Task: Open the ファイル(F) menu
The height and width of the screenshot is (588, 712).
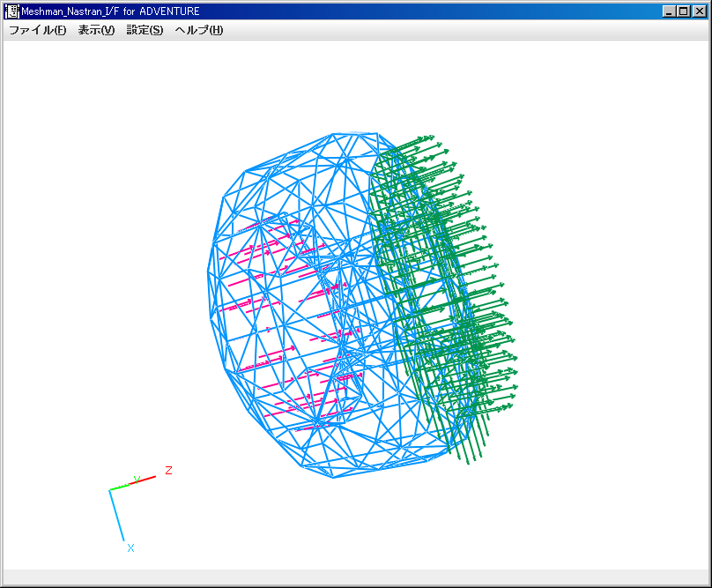Action: point(38,30)
